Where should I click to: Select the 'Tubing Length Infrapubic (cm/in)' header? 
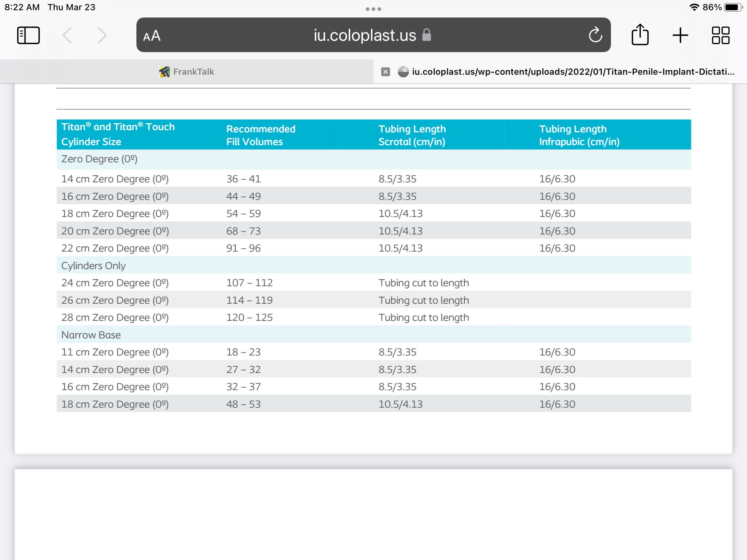click(579, 135)
